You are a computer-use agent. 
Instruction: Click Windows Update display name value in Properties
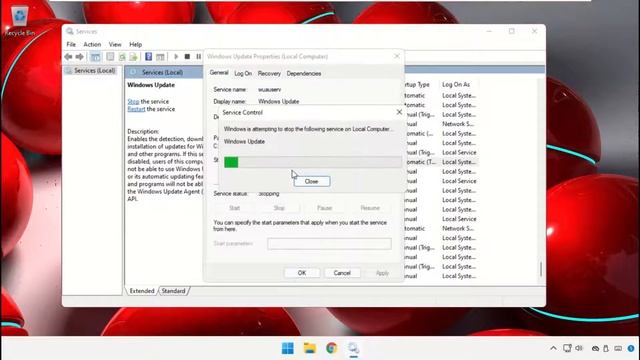click(x=279, y=101)
